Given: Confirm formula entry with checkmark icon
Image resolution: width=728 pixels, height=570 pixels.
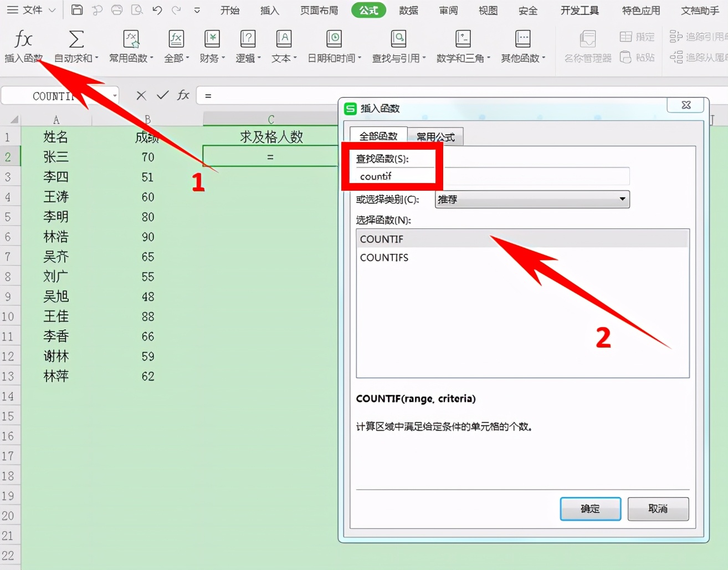Looking at the screenshot, I should pyautogui.click(x=162, y=95).
